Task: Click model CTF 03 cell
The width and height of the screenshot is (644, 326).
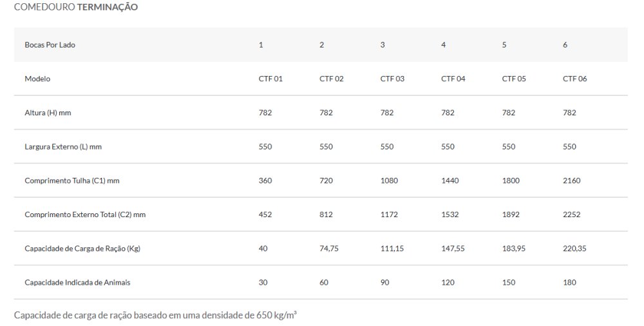Action: click(392, 79)
